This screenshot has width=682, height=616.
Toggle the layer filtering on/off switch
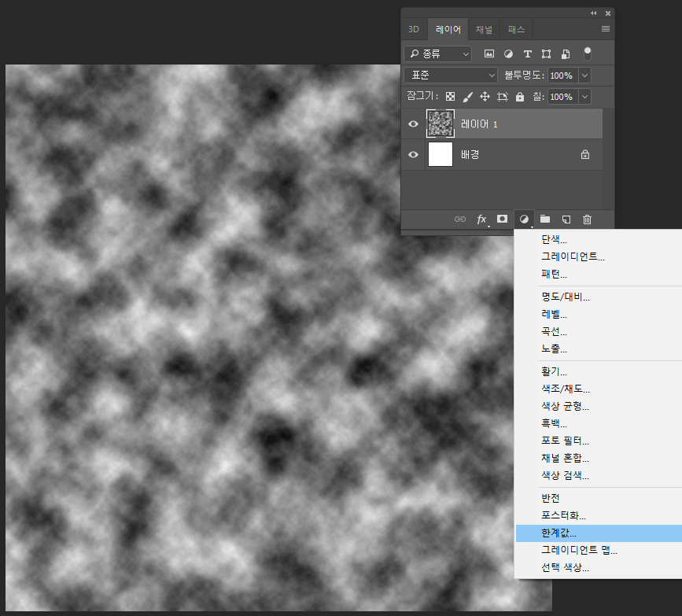pos(587,54)
